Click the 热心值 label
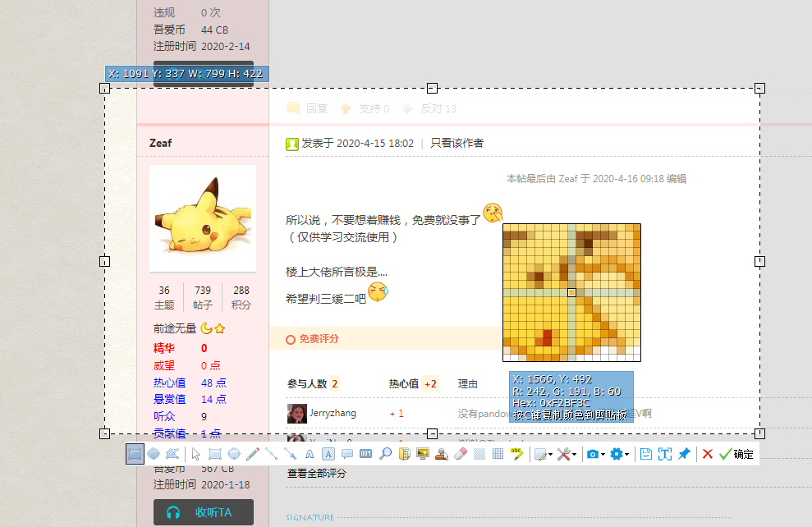 169,383
